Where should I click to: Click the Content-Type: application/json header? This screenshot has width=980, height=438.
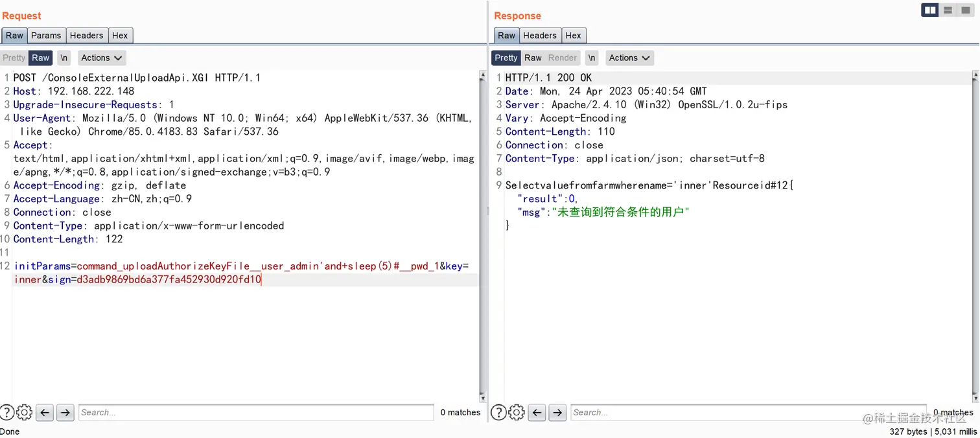(x=635, y=159)
